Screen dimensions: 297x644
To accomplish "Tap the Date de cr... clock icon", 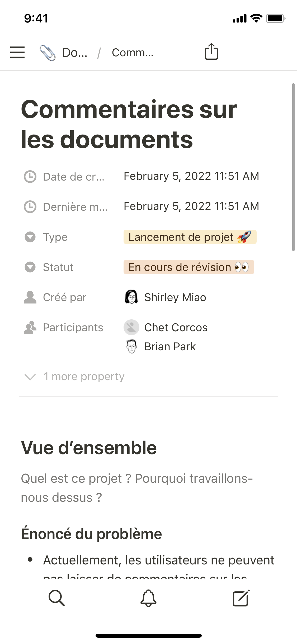I will click(30, 177).
